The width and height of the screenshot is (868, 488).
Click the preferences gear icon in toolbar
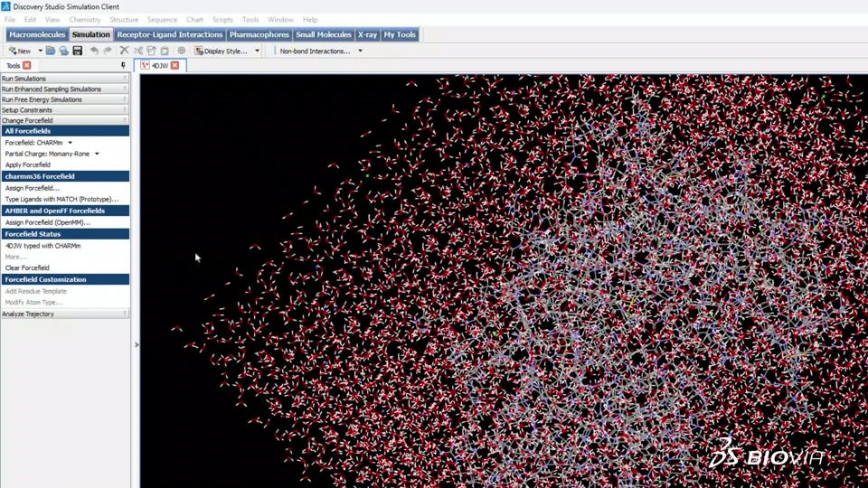coord(182,51)
